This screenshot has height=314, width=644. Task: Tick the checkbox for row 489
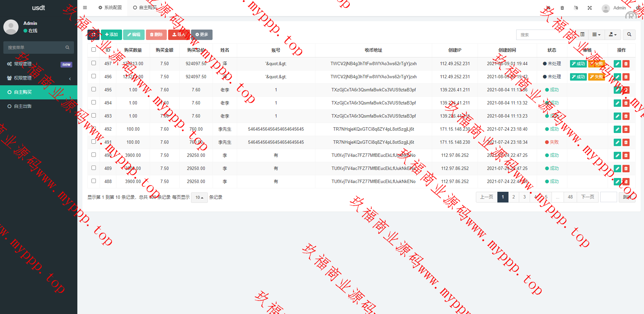coord(93,168)
